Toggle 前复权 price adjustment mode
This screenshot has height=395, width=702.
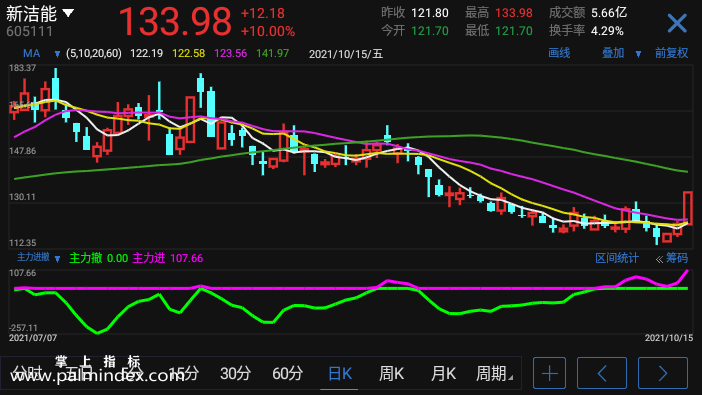[x=671, y=53]
